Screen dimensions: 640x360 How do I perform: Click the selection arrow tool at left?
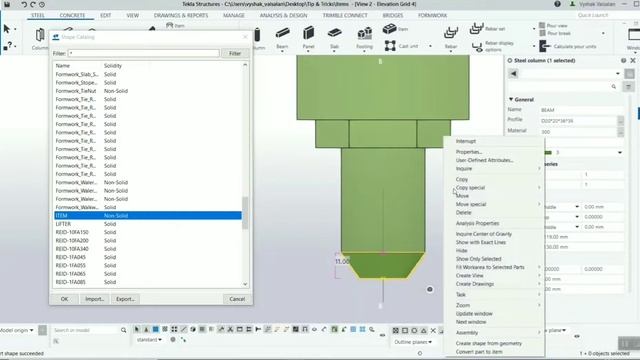pos(7,29)
